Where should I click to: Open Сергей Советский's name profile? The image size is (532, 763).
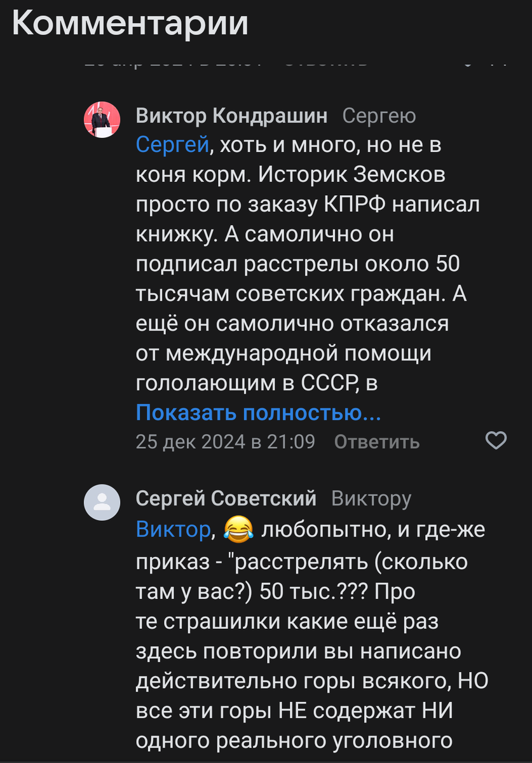226,498
